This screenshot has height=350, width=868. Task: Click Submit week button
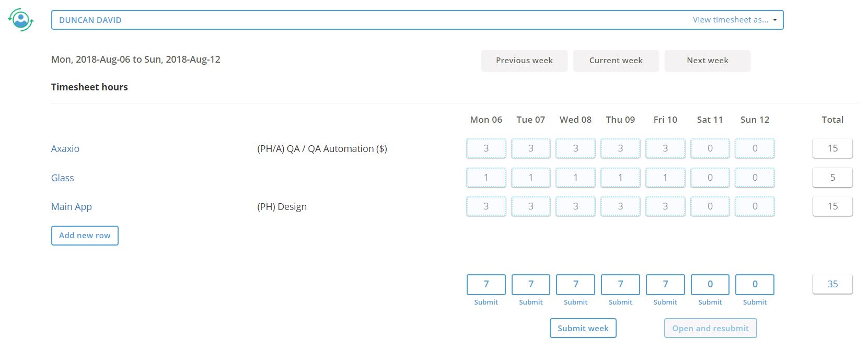(583, 329)
